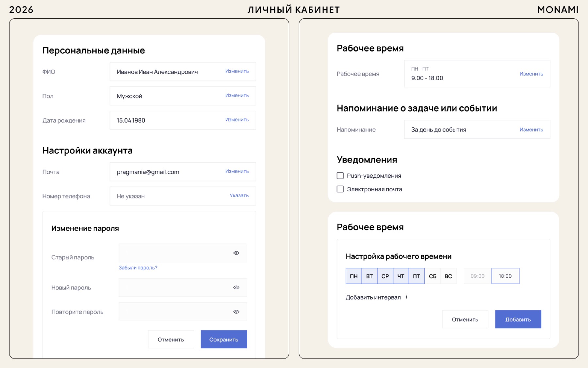Image resolution: width=588 pixels, height=368 pixels.
Task: Click the ЛИЧНЫЙ КАБИНЕТ page title
Action: [294, 10]
